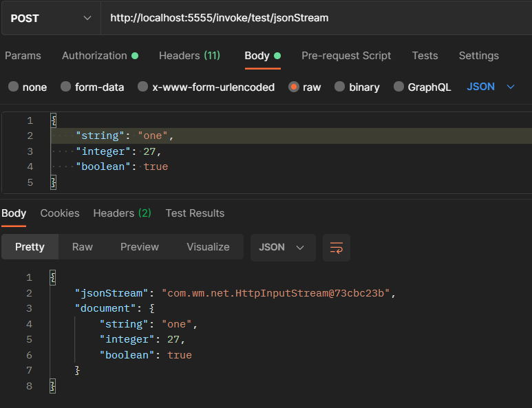Click "integer": 27 in response document
This screenshot has height=408, width=532.
pyautogui.click(x=142, y=339)
